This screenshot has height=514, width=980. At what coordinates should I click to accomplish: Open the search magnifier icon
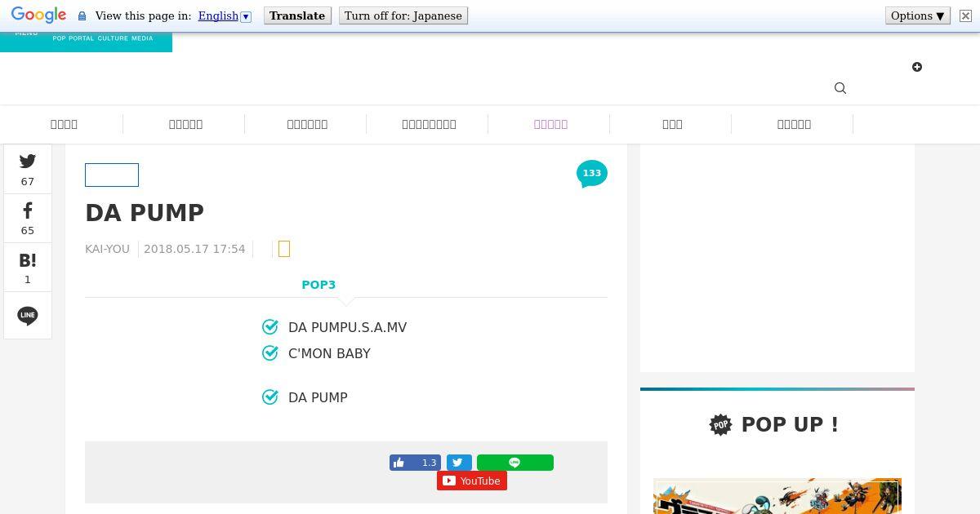[840, 88]
